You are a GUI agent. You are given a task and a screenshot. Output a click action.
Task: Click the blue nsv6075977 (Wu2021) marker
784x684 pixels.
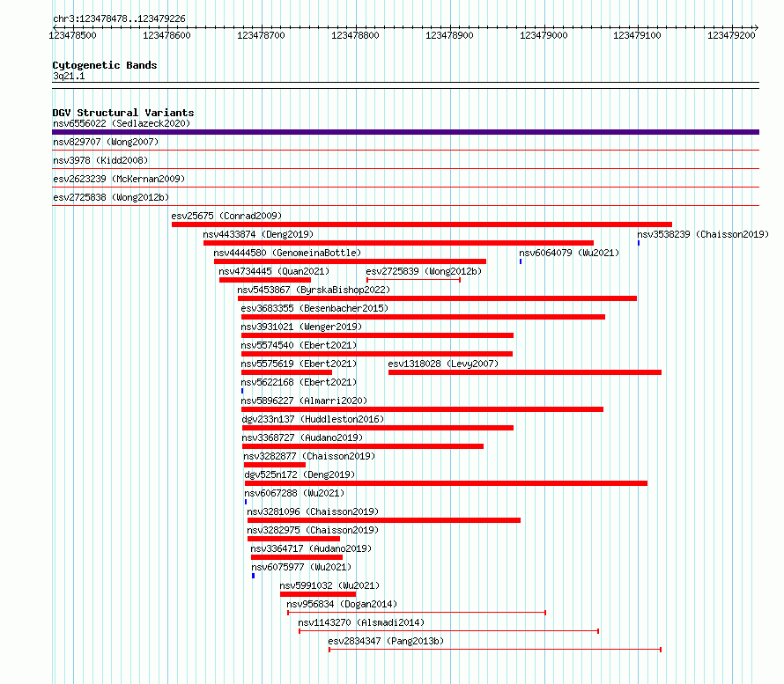[x=253, y=576]
